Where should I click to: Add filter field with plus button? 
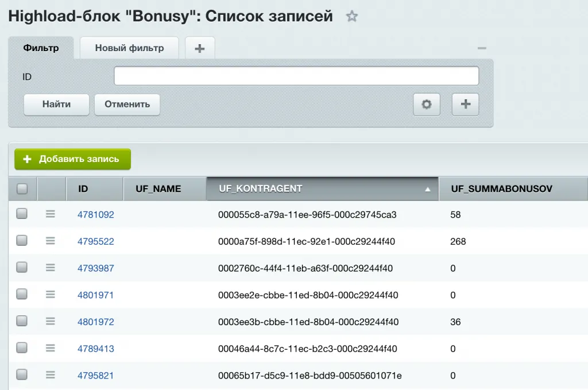point(465,105)
